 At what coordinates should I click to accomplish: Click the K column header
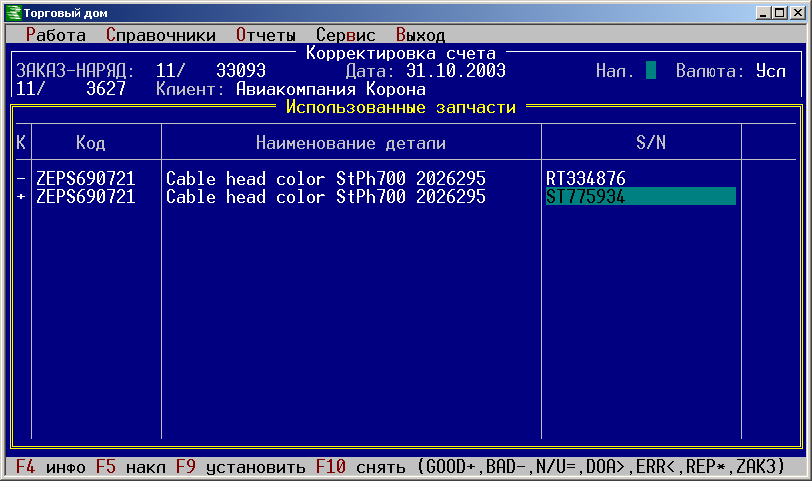tap(21, 142)
